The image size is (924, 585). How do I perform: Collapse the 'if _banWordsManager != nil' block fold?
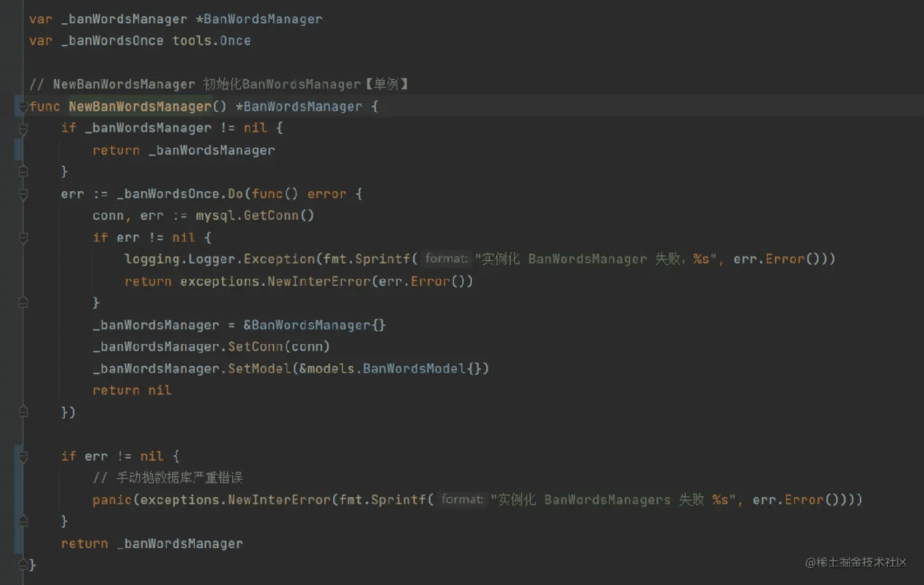click(23, 128)
